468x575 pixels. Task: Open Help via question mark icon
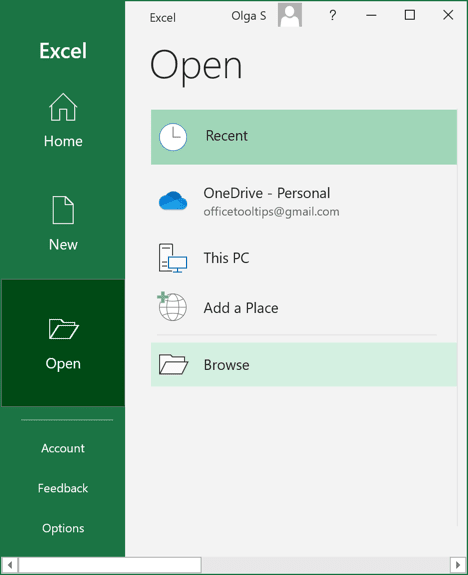tap(332, 15)
